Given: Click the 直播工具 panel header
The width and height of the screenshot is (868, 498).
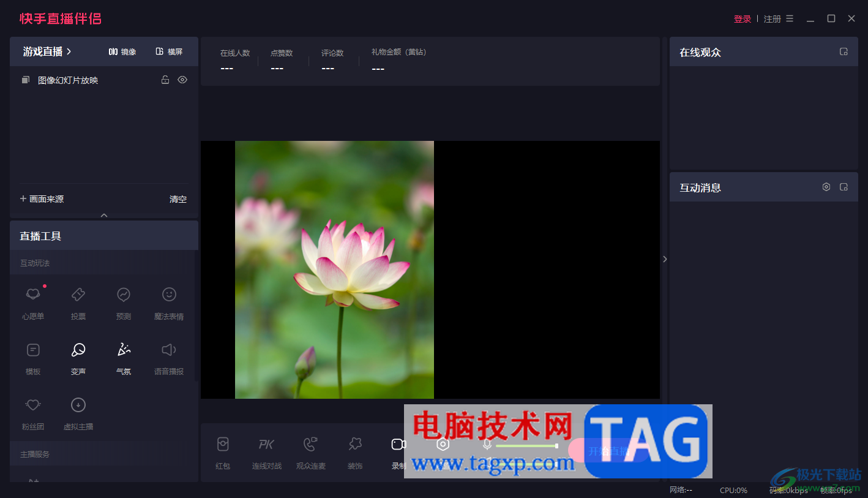Looking at the screenshot, I should (x=104, y=235).
